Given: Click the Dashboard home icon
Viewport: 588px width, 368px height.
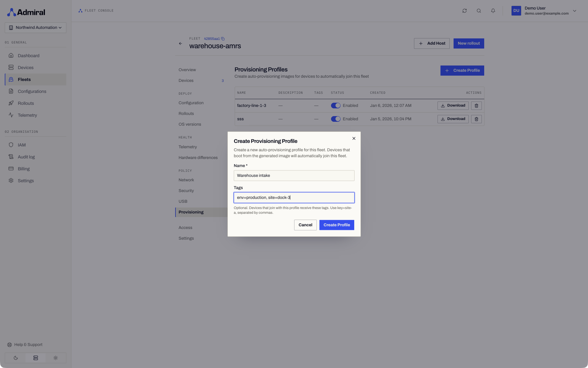Looking at the screenshot, I should tap(11, 56).
